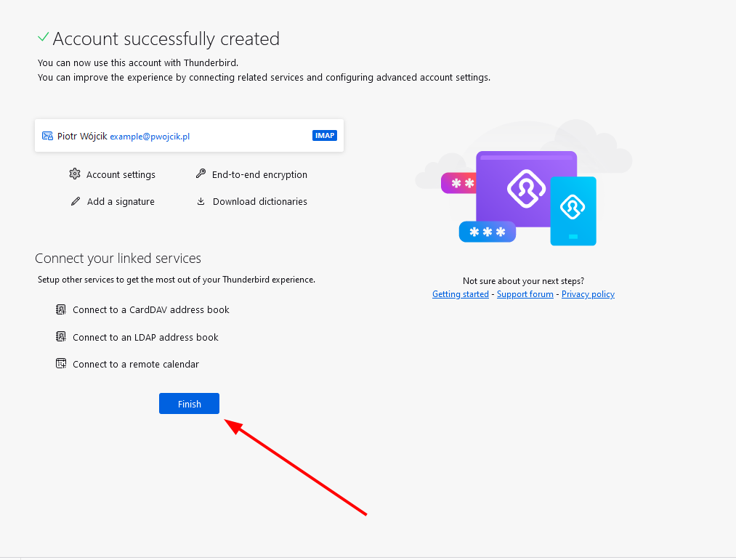The height and width of the screenshot is (560, 736).
Task: Click the Account settings gear icon
Action: click(75, 174)
